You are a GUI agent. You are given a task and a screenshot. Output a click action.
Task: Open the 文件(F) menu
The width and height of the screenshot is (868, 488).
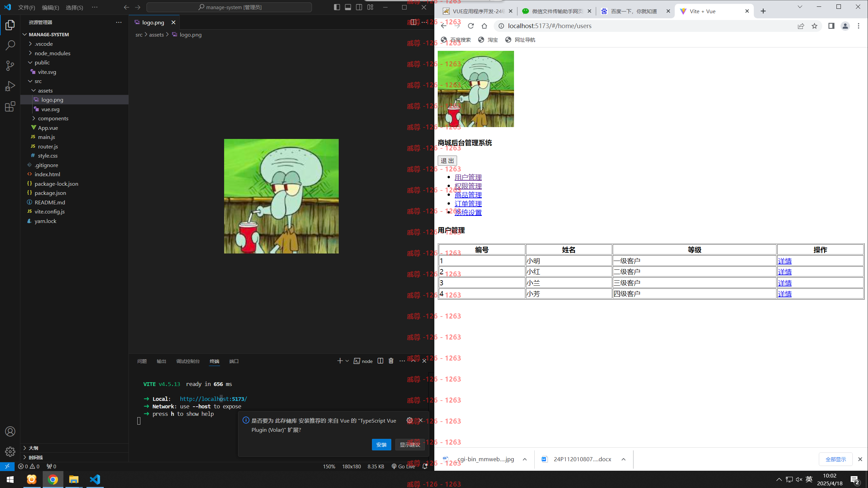[x=27, y=7]
